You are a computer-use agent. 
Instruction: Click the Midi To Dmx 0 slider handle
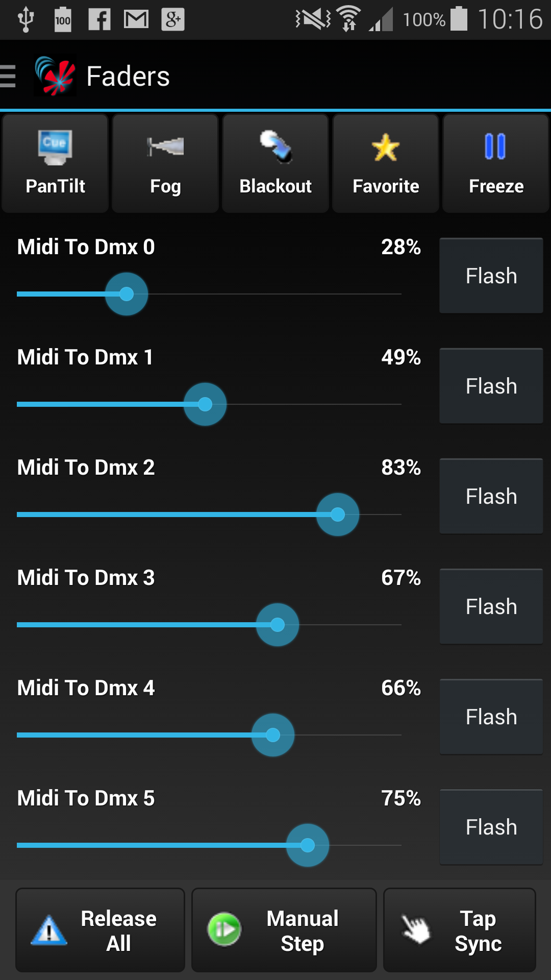point(127,294)
